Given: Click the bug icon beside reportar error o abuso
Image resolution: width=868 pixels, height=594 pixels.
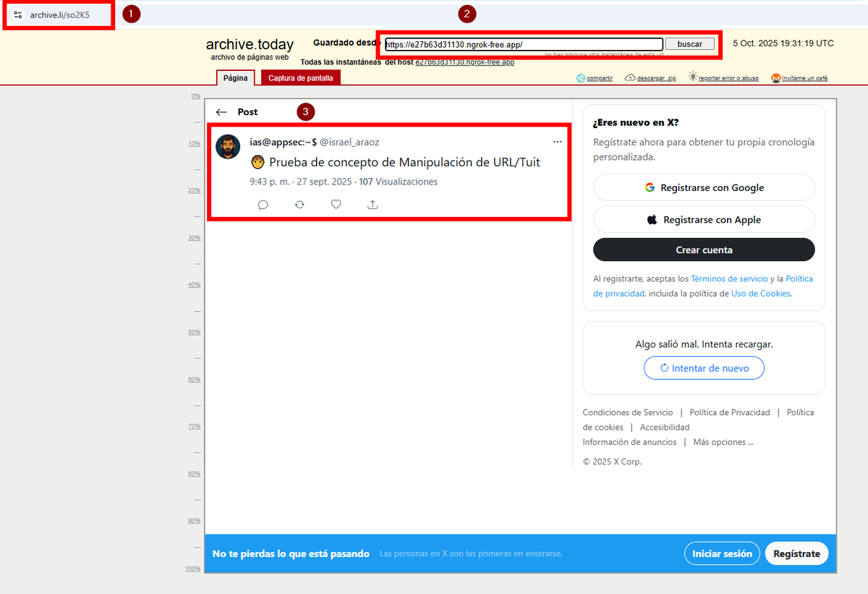Looking at the screenshot, I should (692, 77).
